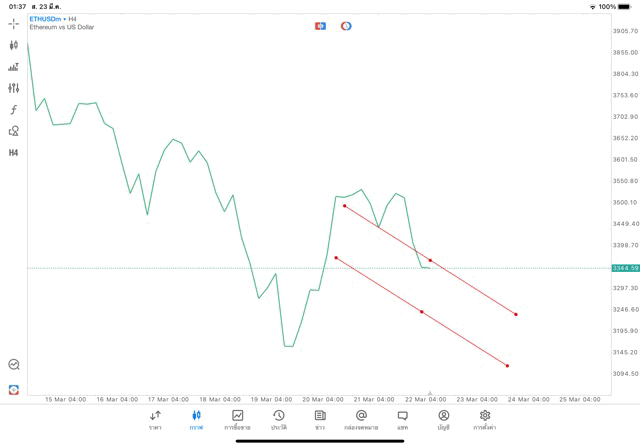Screen dimensions: 640x447
Task: Open the กล่องจดหมาย (Mailbox) tab
Action: coord(361,420)
